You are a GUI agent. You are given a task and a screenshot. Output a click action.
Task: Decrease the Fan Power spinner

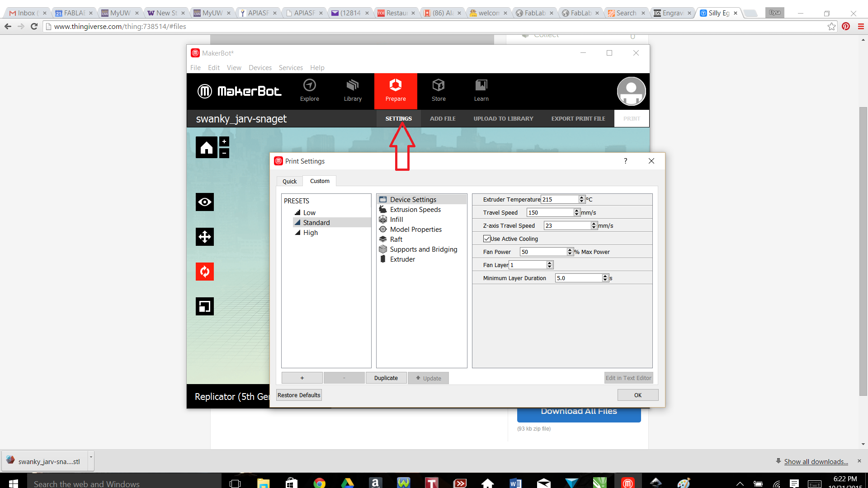(570, 253)
